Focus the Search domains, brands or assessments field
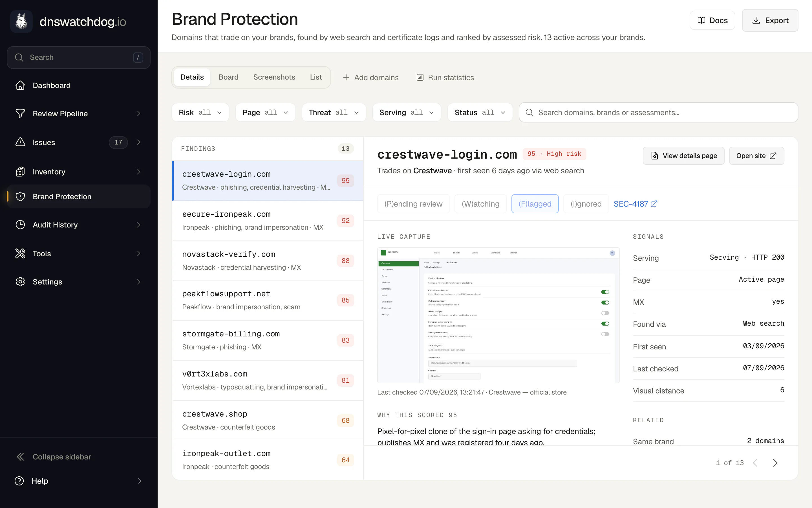This screenshot has height=508, width=812. pos(658,113)
